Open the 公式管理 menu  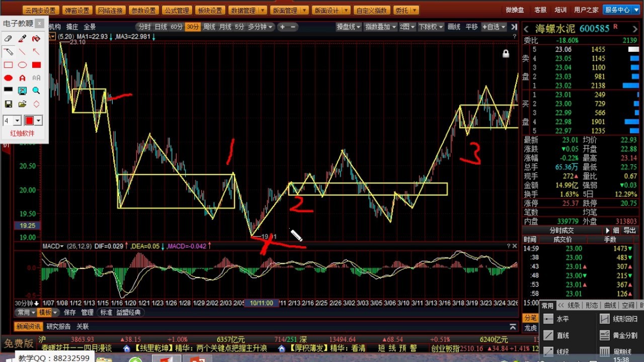pos(176,11)
